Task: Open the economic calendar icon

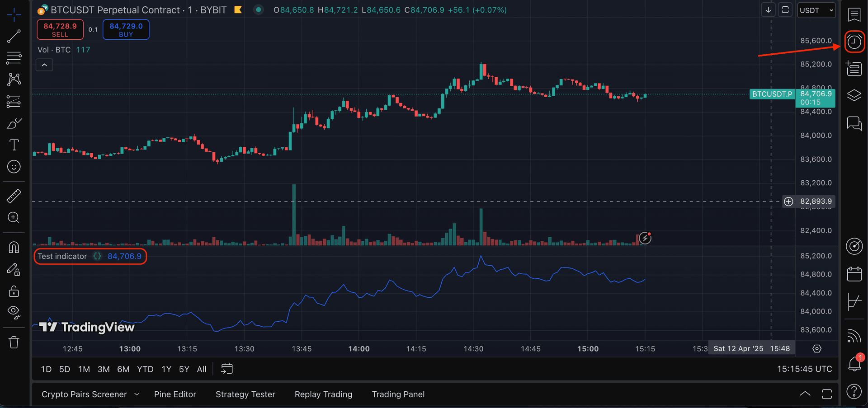Action: (854, 274)
